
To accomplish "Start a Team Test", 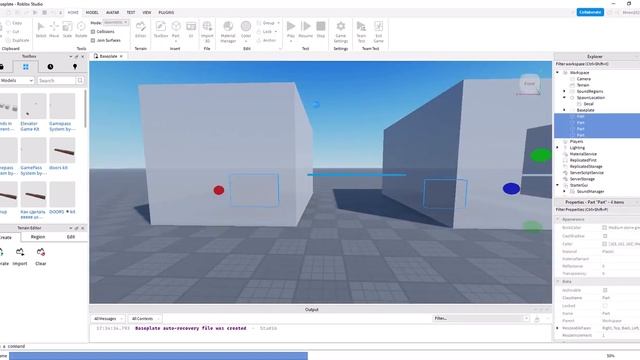I will point(361,31).
